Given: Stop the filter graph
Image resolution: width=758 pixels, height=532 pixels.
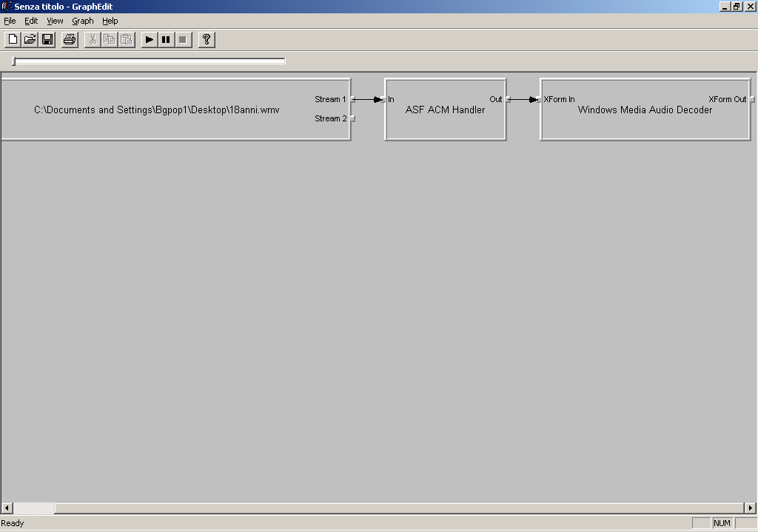Looking at the screenshot, I should click(184, 40).
